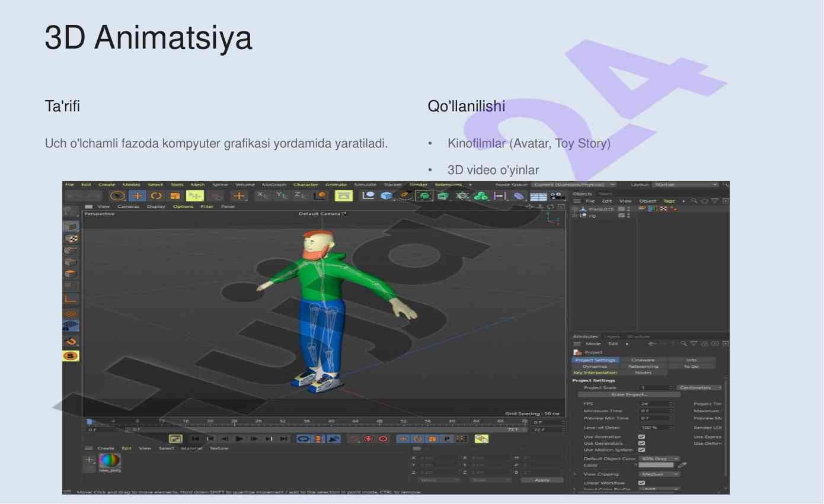The height and width of the screenshot is (504, 824).
Task: Open the Character menu
Action: [x=306, y=185]
